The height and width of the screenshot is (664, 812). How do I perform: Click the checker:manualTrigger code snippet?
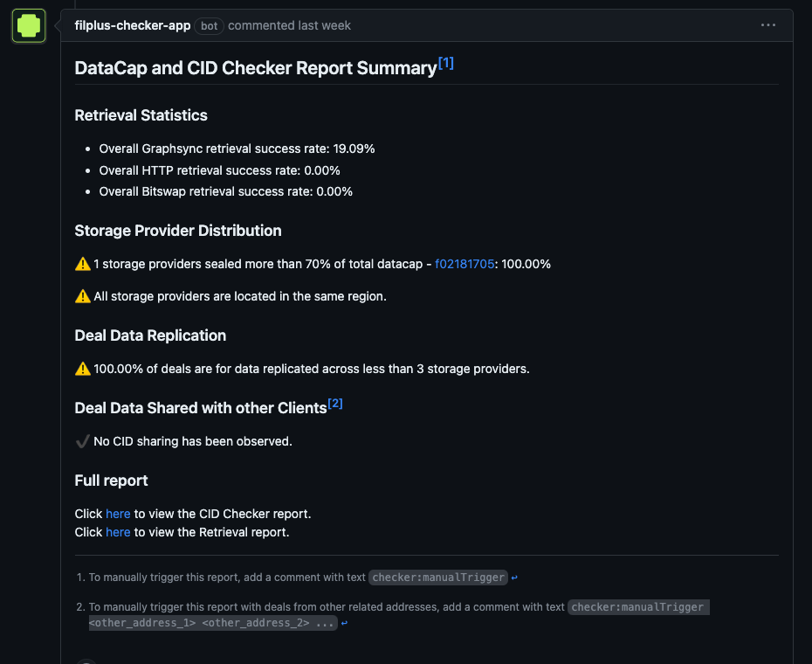(x=437, y=577)
